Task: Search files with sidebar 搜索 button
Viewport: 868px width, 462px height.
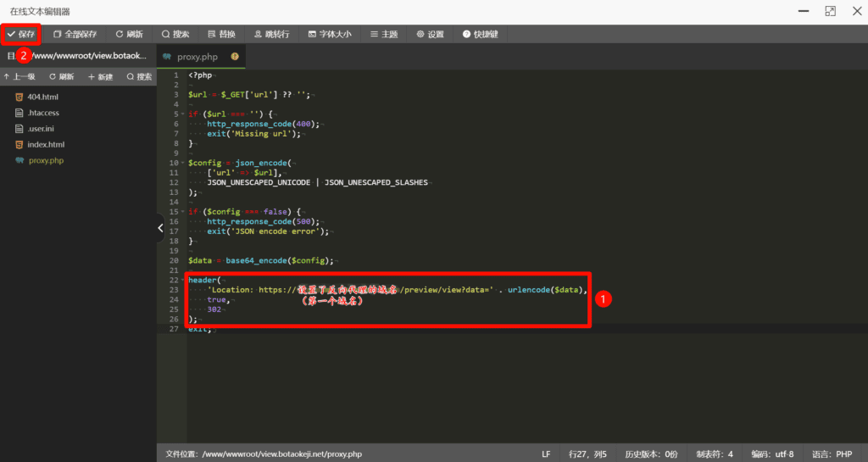Action: coord(140,77)
